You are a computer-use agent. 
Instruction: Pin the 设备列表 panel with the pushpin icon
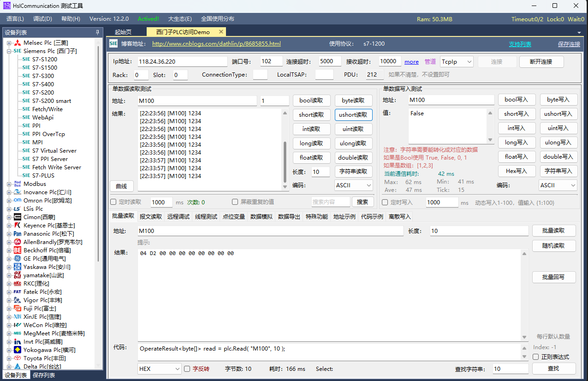tap(97, 32)
